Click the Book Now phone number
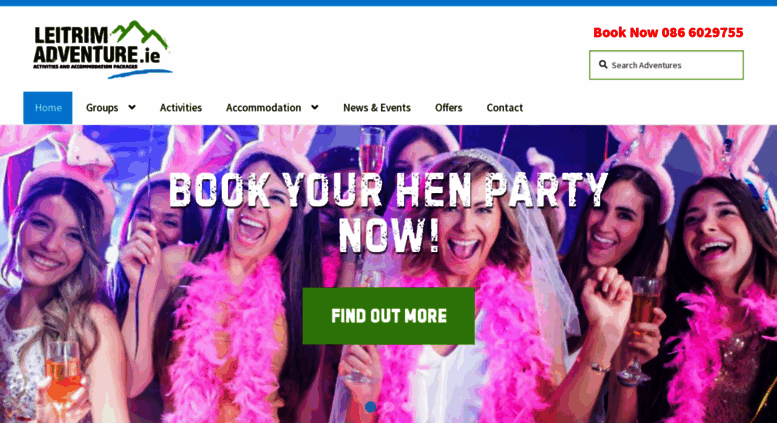This screenshot has width=777, height=423. (668, 32)
